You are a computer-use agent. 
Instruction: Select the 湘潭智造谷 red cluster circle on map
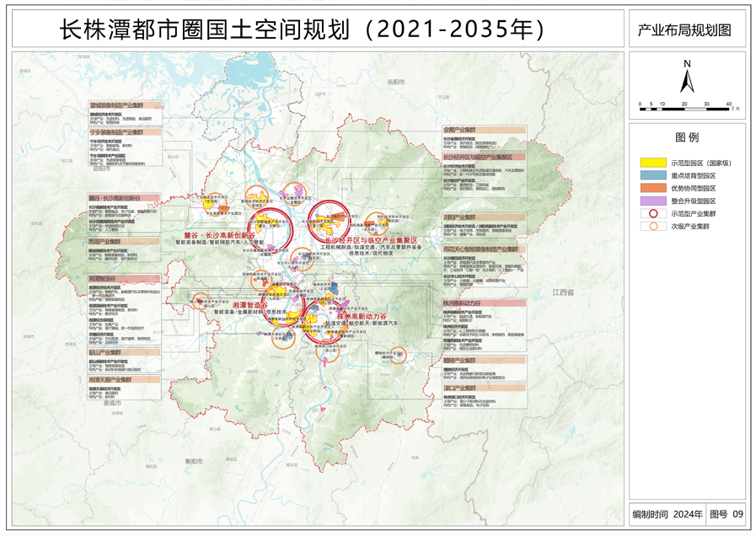[281, 305]
